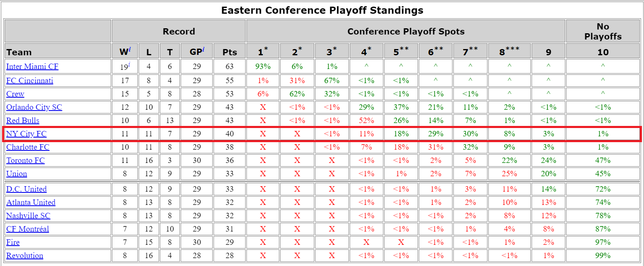Open the Revolution team page

(25, 256)
